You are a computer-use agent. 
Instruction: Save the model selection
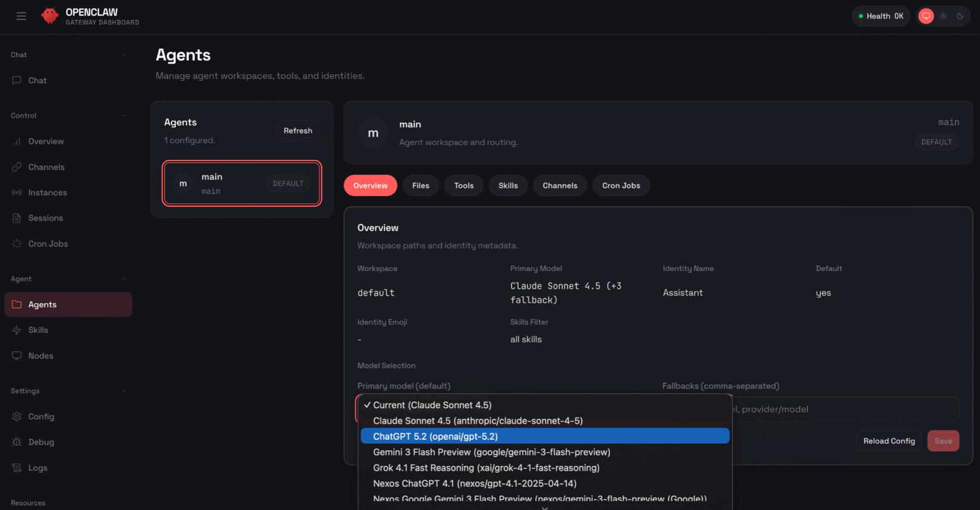point(943,441)
